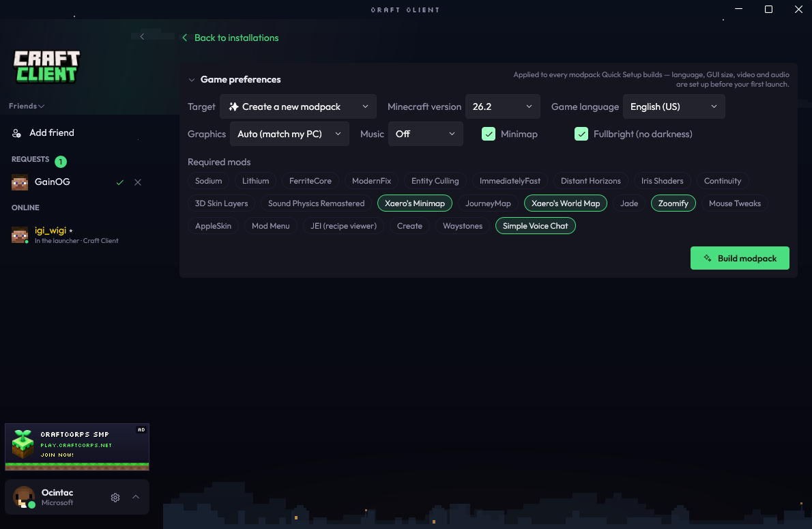Screen dimensions: 812x529
Task: Minimize the Craft Client window
Action: pyautogui.click(x=738, y=10)
